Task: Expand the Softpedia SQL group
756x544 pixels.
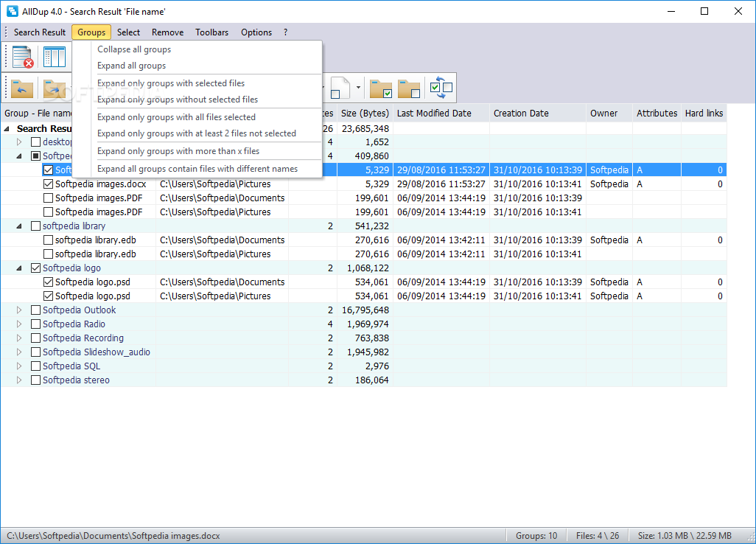Action: [19, 366]
